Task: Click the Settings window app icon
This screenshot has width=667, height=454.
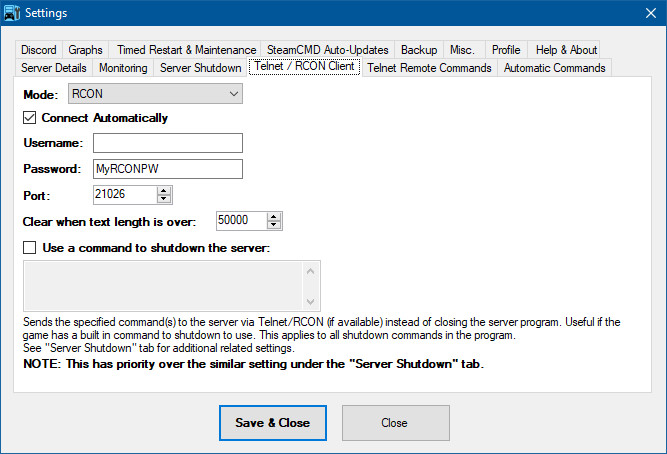Action: click(11, 13)
